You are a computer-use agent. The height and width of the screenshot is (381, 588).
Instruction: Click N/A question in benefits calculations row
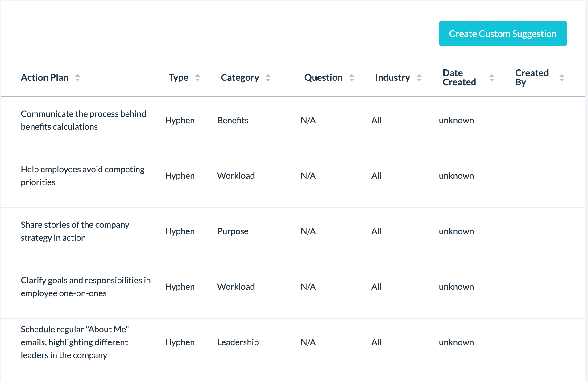click(308, 120)
